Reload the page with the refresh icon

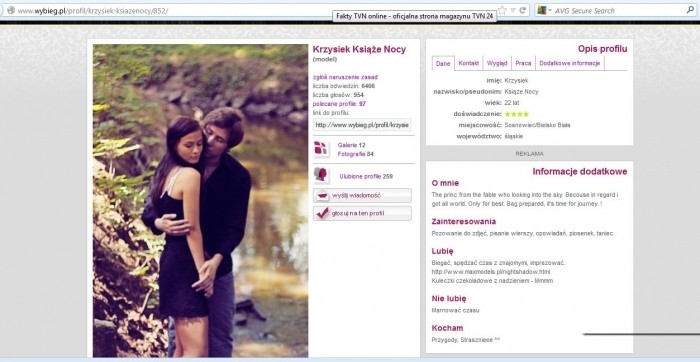click(x=522, y=10)
